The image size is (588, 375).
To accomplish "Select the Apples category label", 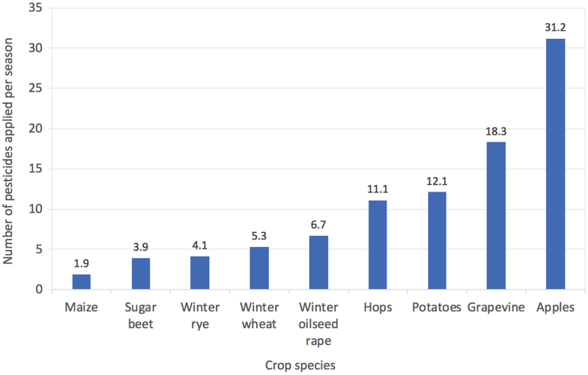I will pos(555,308).
